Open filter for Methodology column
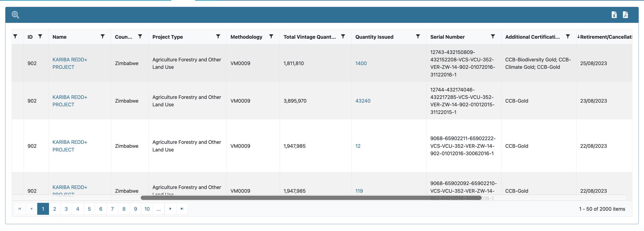Image resolution: width=644 pixels, height=231 pixels. click(271, 37)
